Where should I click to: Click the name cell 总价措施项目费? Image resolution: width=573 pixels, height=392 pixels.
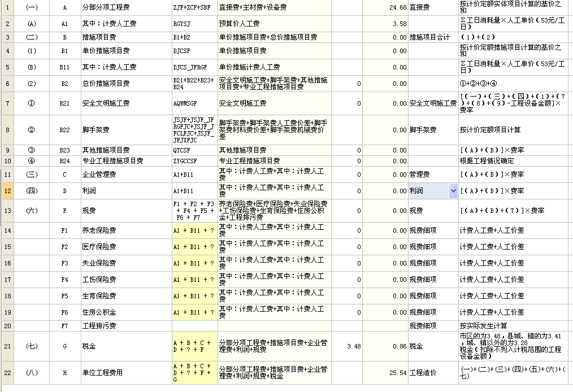point(127,84)
